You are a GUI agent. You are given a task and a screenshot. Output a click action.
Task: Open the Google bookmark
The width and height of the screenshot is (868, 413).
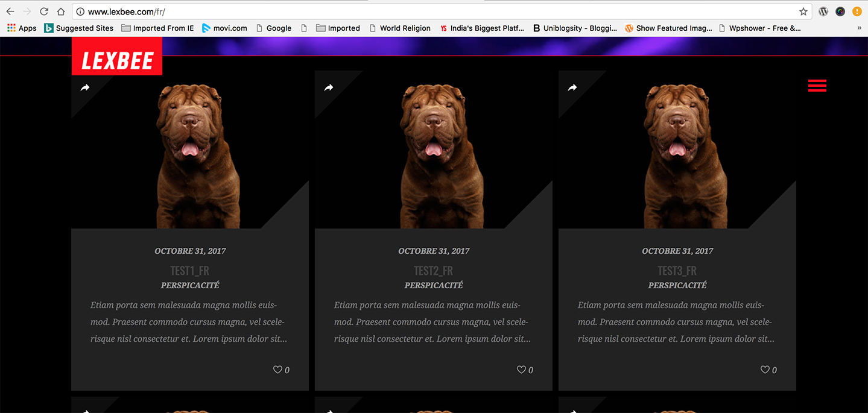pyautogui.click(x=274, y=28)
